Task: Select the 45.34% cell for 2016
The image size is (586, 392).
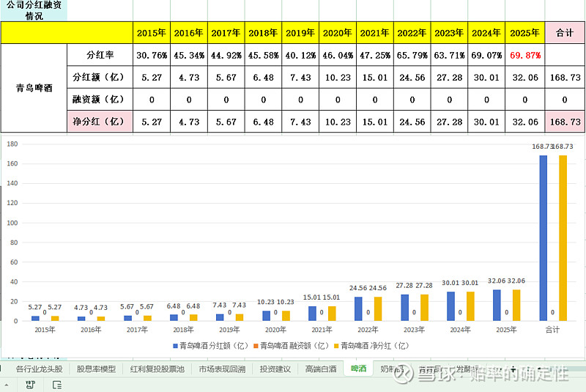Action: (189, 55)
